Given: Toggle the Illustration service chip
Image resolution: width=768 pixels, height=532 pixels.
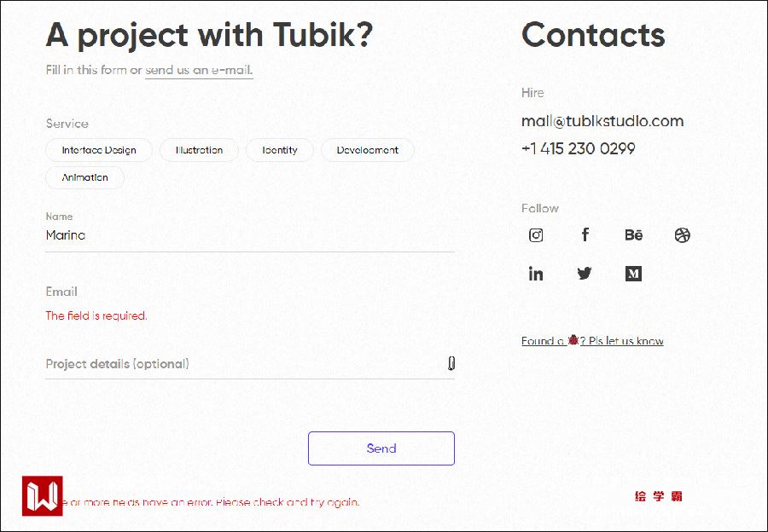Looking at the screenshot, I should [199, 150].
